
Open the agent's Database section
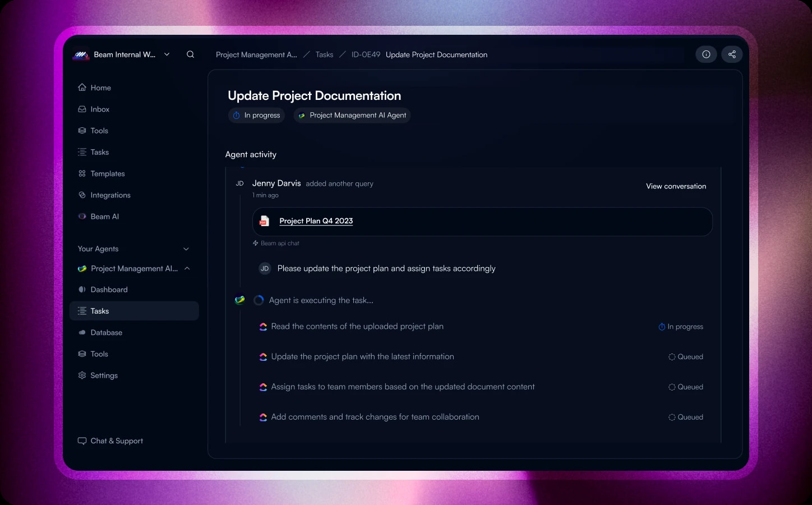(106, 332)
